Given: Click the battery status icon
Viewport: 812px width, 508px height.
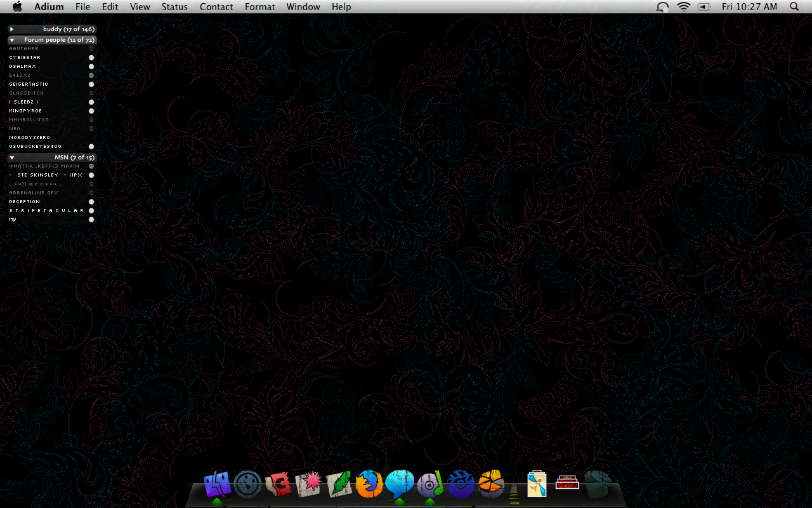Looking at the screenshot, I should click(x=704, y=6).
